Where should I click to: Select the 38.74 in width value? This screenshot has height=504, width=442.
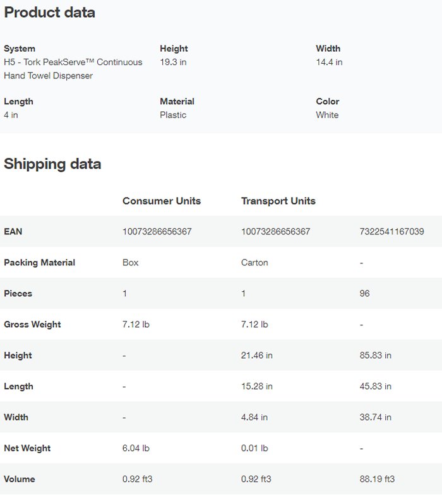[376, 417]
